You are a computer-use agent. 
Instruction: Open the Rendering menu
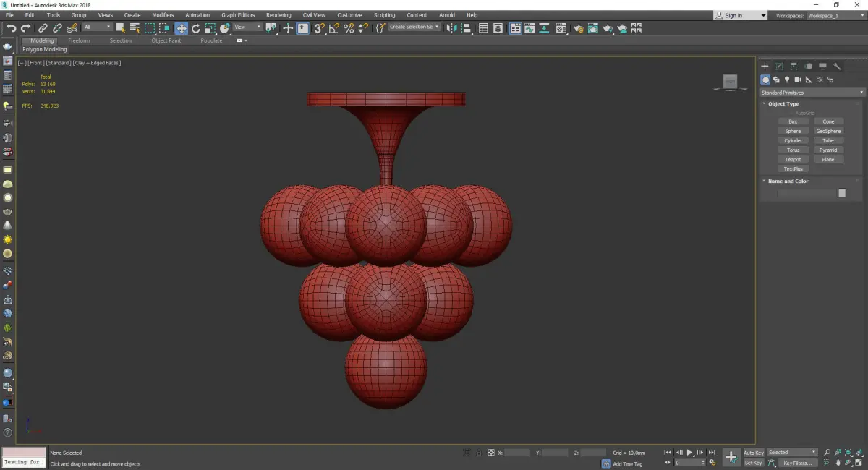point(278,15)
